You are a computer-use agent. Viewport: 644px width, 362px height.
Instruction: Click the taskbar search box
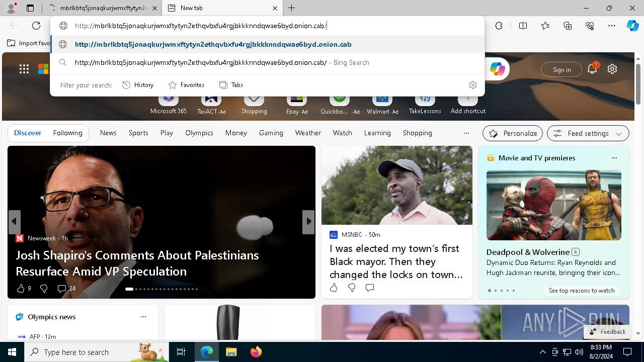pos(97,352)
